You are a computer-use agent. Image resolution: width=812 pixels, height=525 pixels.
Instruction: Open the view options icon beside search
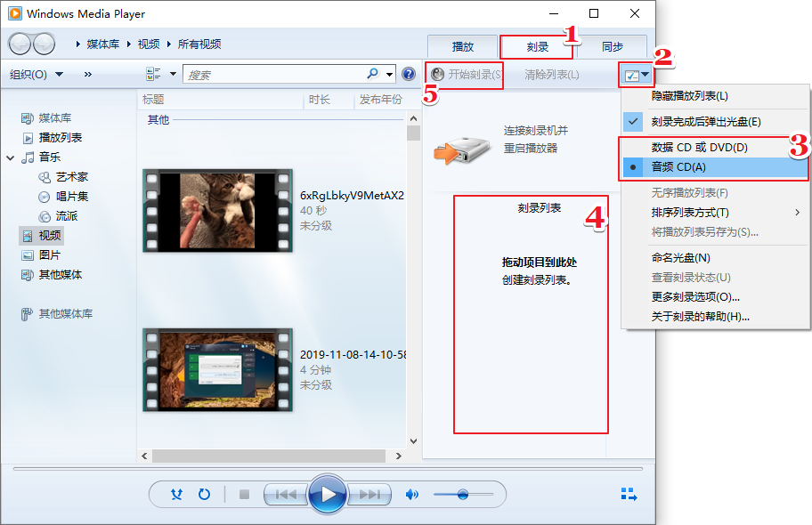153,74
